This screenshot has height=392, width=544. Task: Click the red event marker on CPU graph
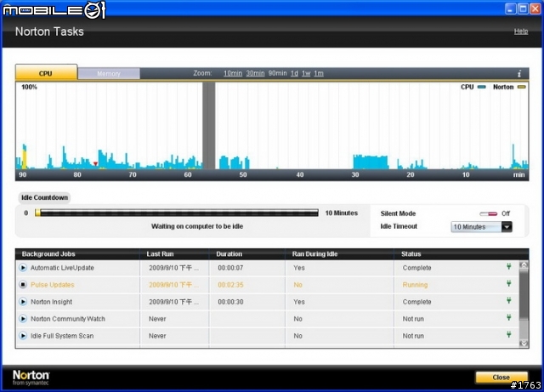click(95, 163)
